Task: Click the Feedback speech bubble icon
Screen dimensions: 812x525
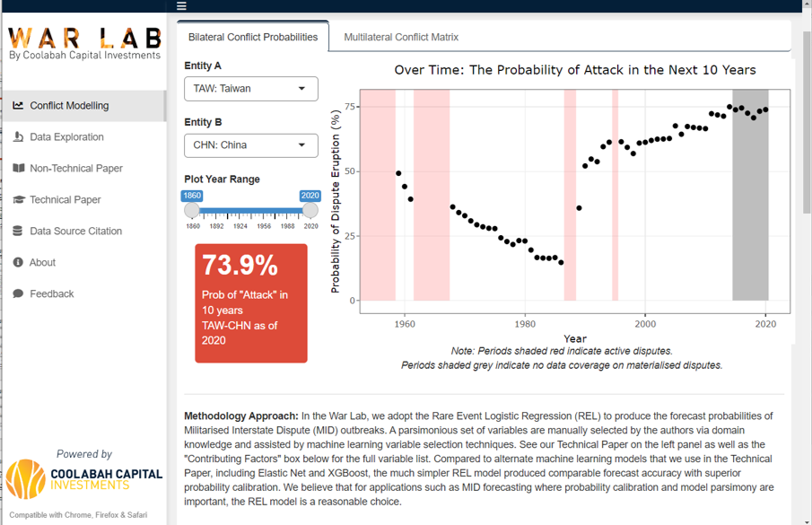Action: 18,294
